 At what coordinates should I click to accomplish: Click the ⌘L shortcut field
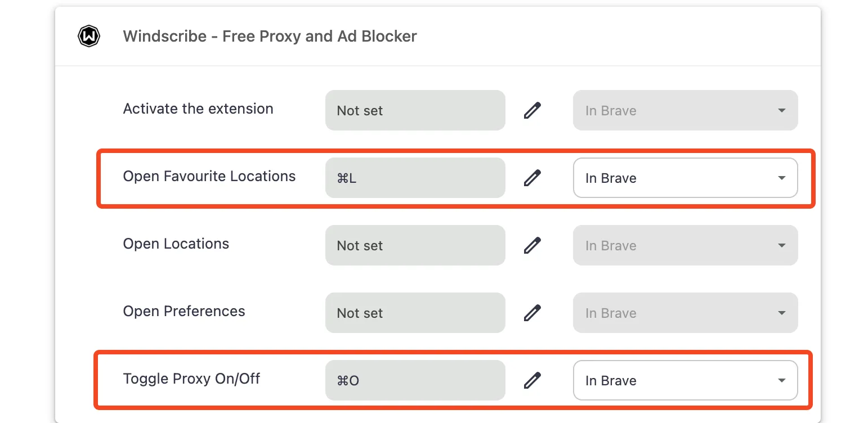coord(415,178)
